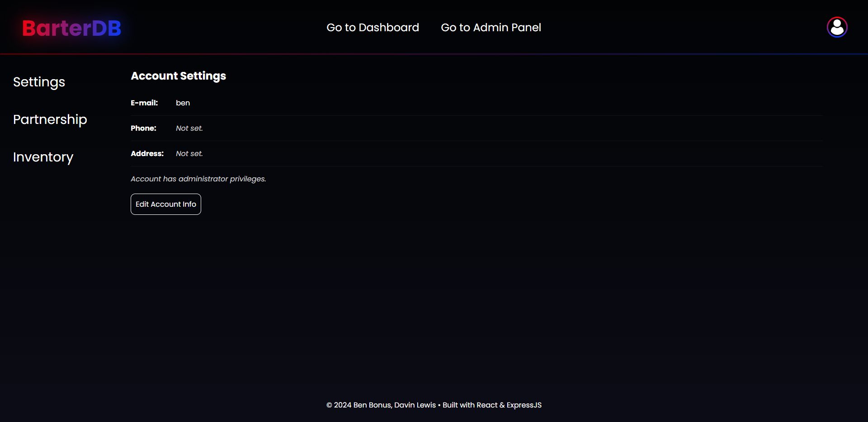Screen dimensions: 868x422
Task: Open the Go to Admin Panel link
Action: point(491,28)
